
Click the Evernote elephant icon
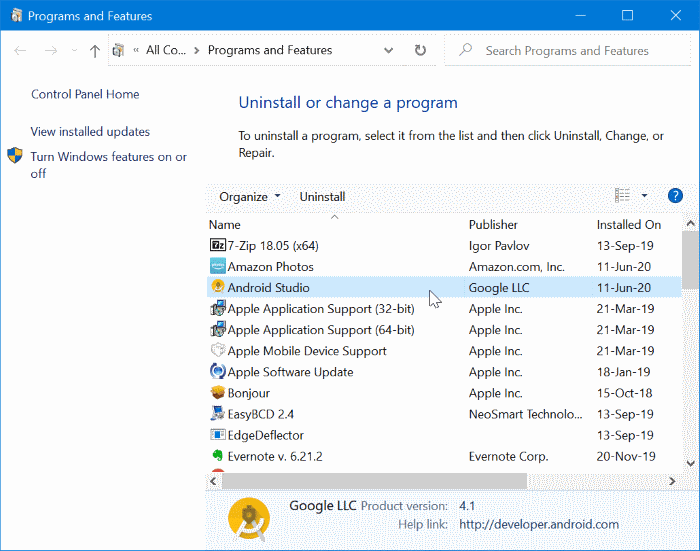217,455
